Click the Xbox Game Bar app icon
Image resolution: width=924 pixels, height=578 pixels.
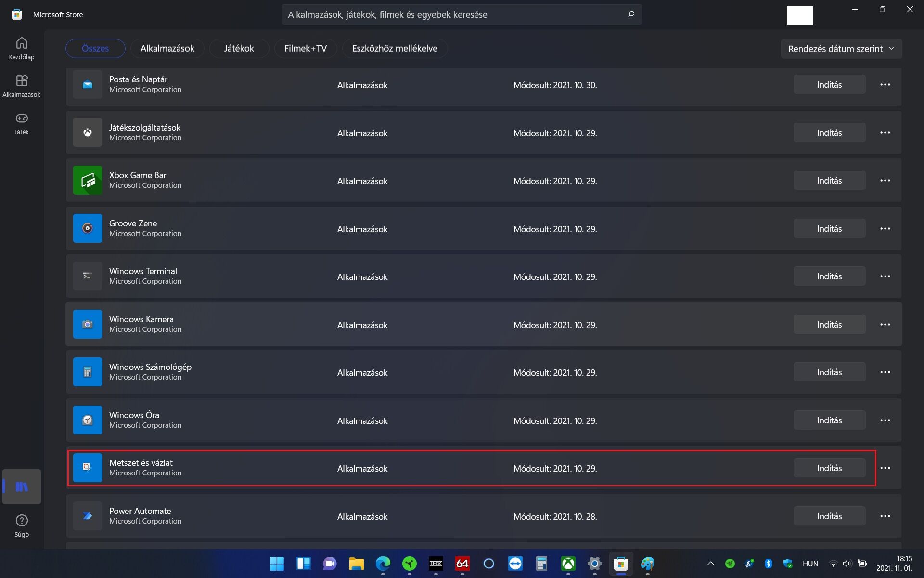(x=88, y=180)
